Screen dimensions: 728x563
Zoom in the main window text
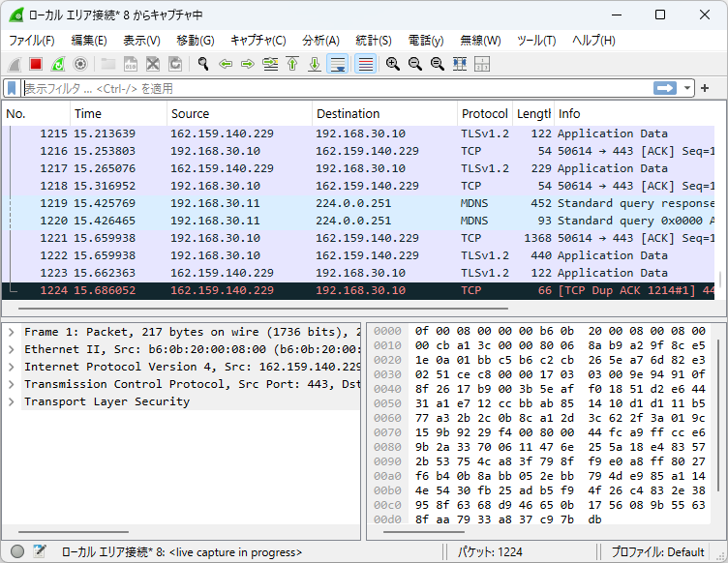coord(393,64)
